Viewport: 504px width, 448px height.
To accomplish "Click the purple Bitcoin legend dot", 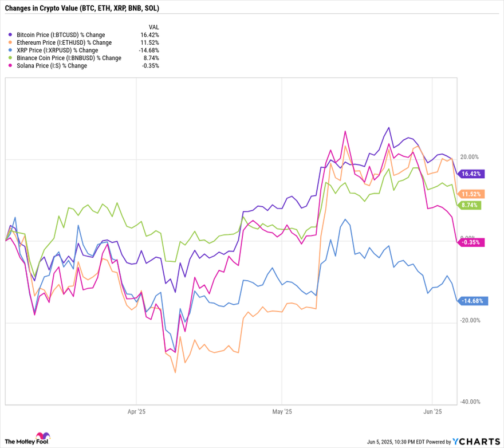I will point(10,35).
